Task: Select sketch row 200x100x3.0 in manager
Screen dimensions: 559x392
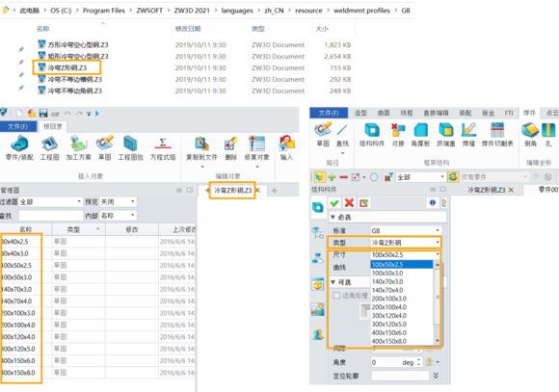Action: (x=97, y=313)
